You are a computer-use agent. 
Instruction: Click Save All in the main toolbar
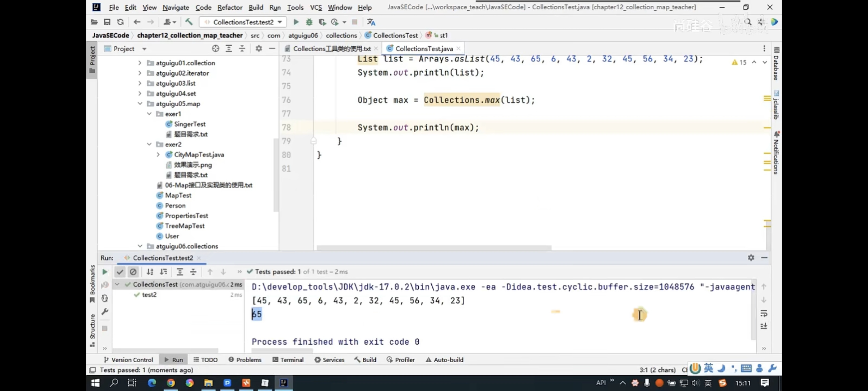tap(107, 22)
